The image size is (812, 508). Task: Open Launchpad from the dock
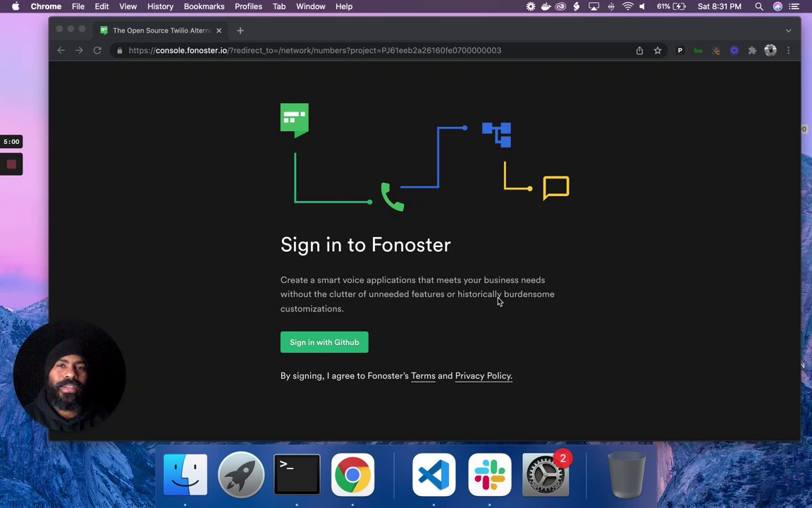click(x=241, y=475)
